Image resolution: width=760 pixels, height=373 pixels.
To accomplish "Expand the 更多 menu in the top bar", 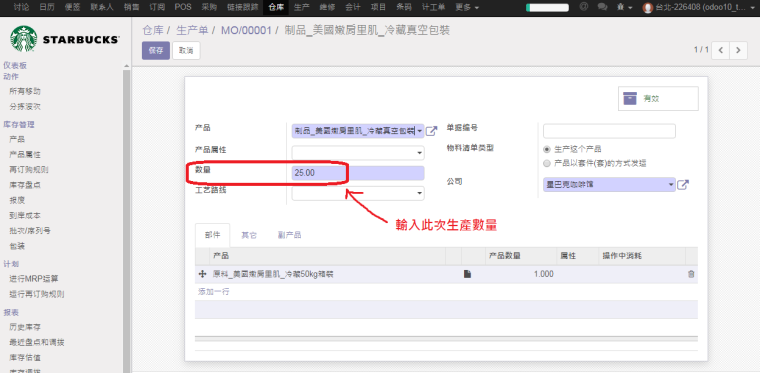I will (x=467, y=7).
